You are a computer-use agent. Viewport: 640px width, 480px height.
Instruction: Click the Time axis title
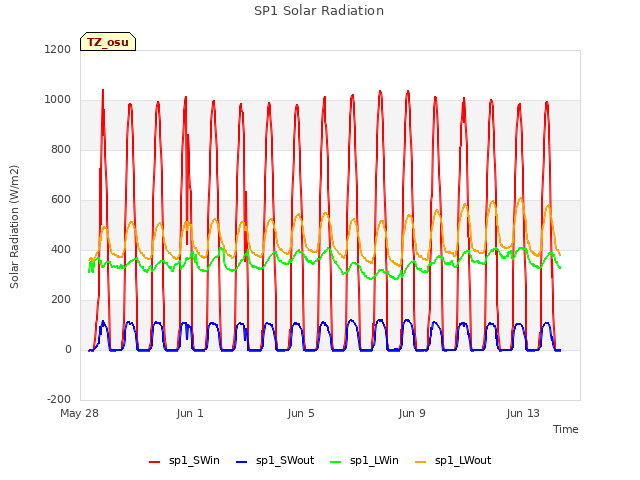pos(565,429)
